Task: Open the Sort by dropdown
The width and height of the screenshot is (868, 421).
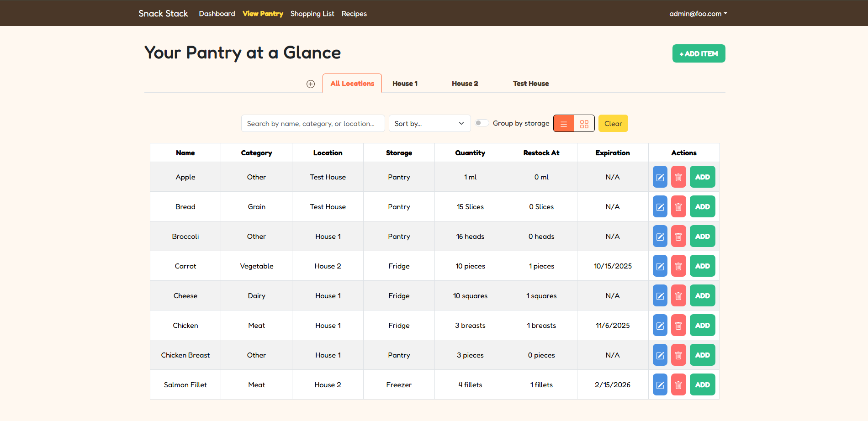Action: (x=429, y=123)
